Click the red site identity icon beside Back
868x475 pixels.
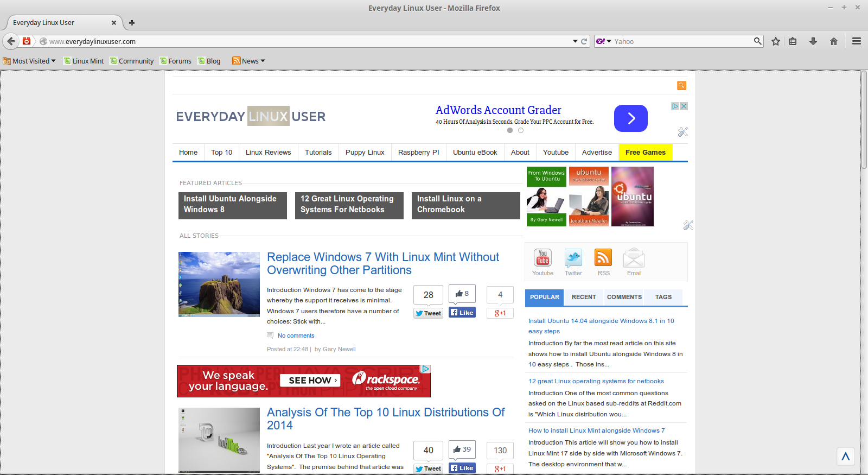27,41
